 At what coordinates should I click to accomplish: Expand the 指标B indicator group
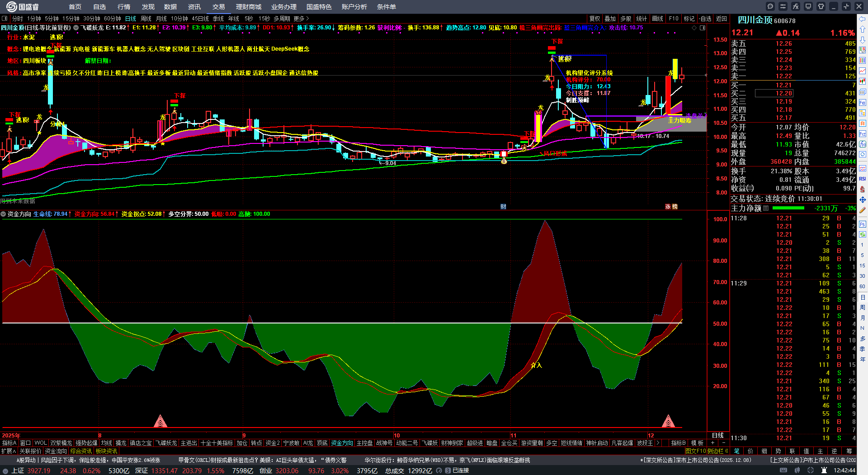[x=678, y=443]
